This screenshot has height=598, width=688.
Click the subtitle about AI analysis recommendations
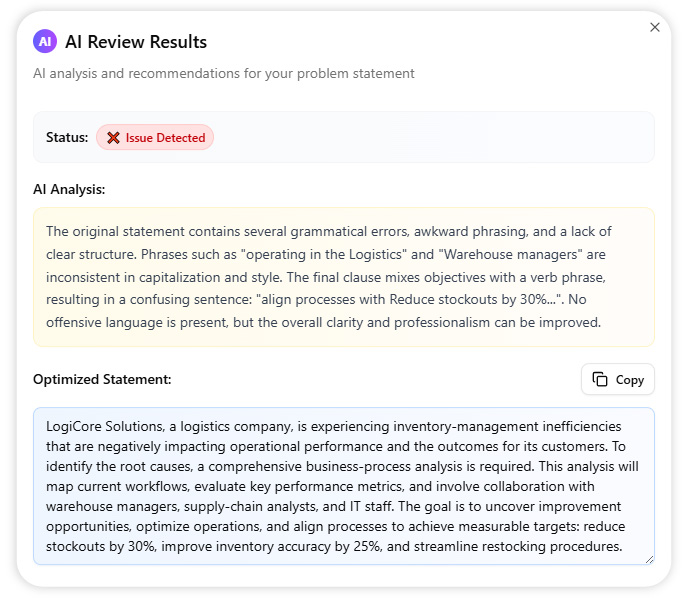[224, 73]
